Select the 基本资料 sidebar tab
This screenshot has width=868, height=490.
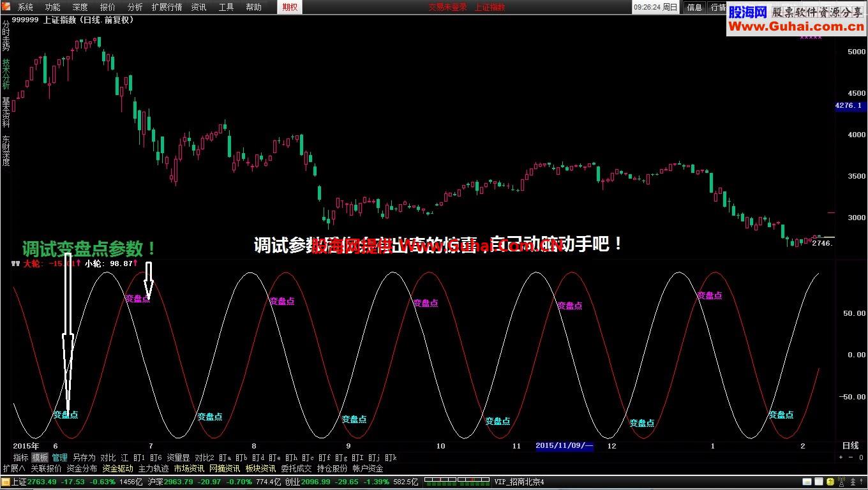pyautogui.click(x=6, y=112)
